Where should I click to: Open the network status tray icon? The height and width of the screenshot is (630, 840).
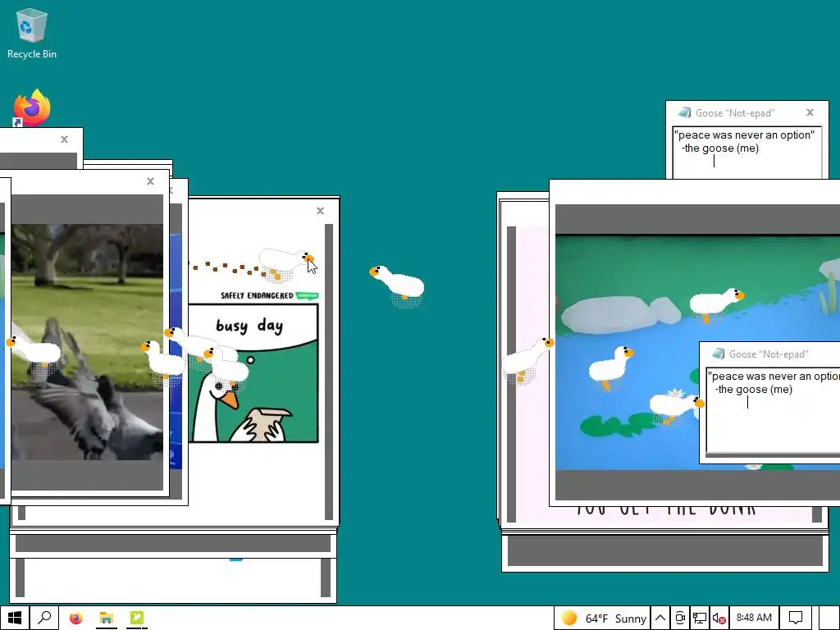699,619
